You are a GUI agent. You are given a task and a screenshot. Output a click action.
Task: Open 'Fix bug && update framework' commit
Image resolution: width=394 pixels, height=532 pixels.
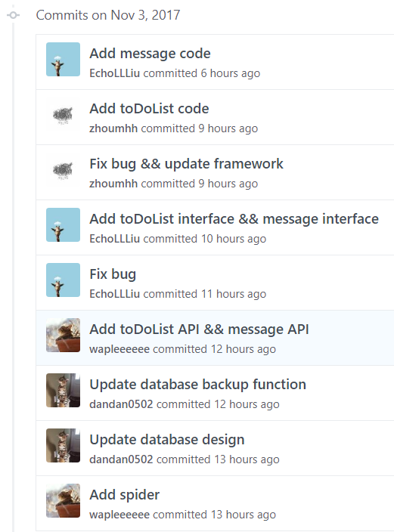click(186, 164)
